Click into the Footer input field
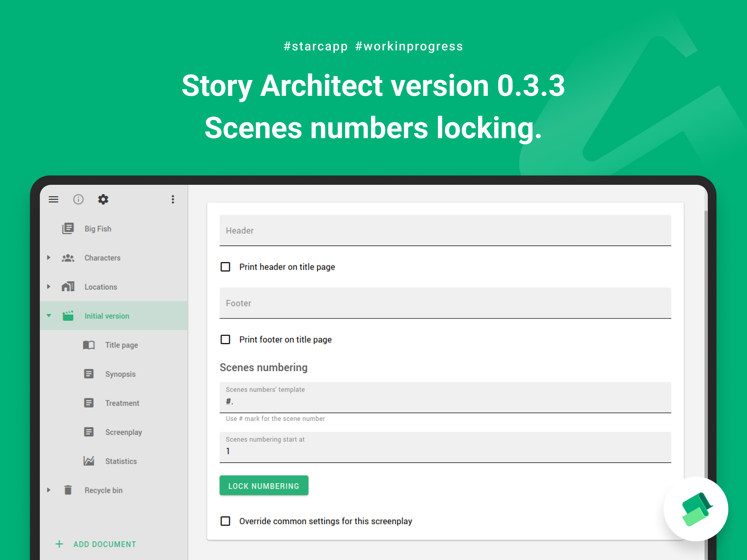Image resolution: width=747 pixels, height=560 pixels. (445, 303)
